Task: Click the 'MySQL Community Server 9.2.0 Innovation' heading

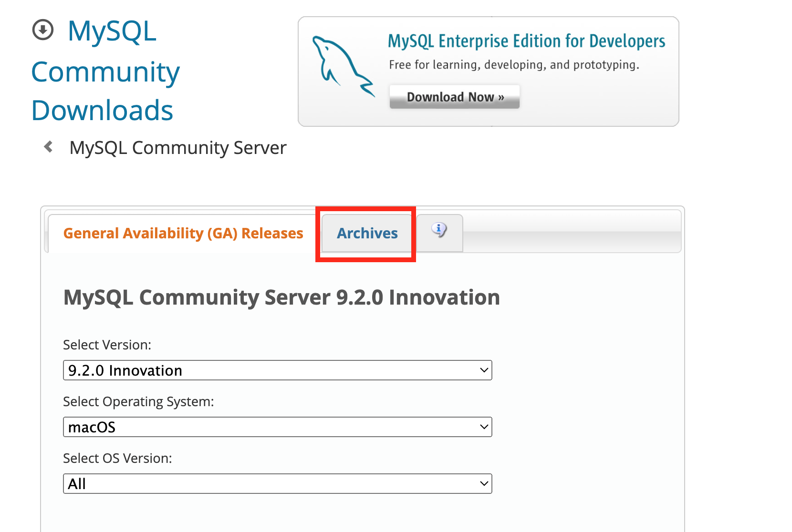Action: click(x=281, y=297)
